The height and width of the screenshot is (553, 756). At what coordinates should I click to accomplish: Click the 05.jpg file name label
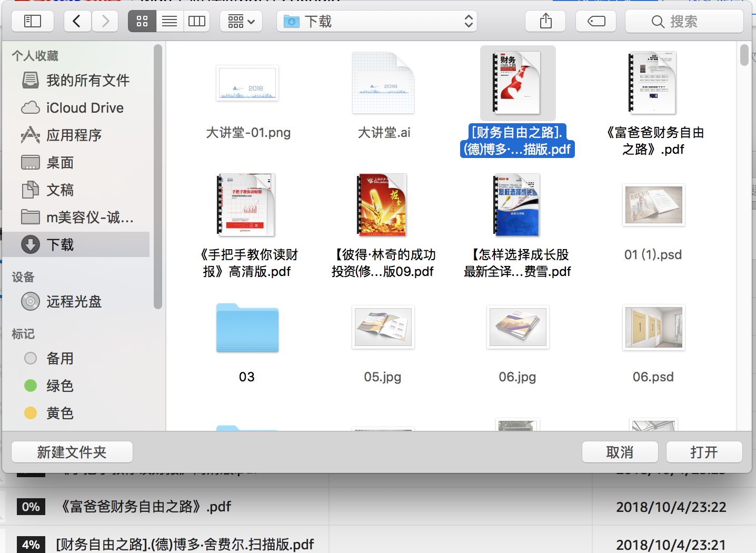383,377
